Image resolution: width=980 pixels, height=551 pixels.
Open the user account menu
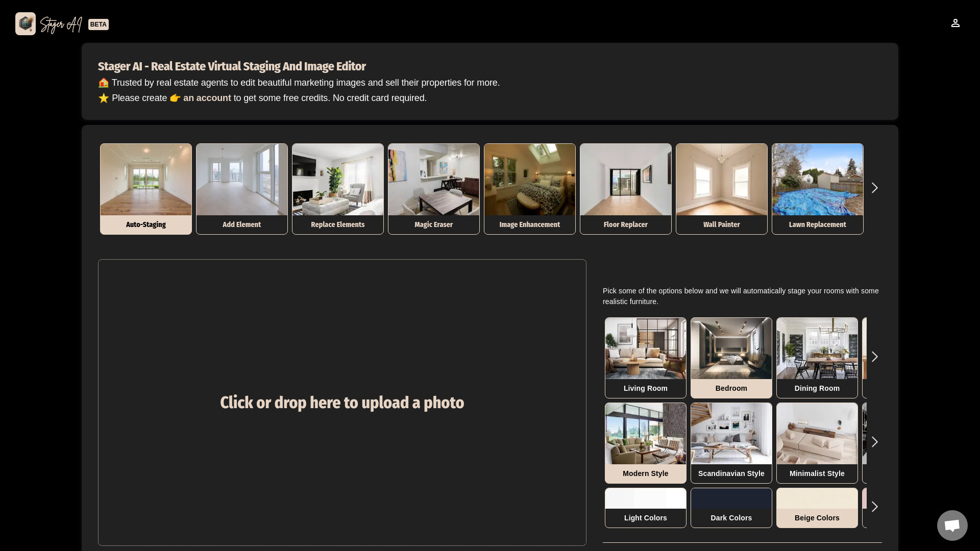tap(955, 23)
